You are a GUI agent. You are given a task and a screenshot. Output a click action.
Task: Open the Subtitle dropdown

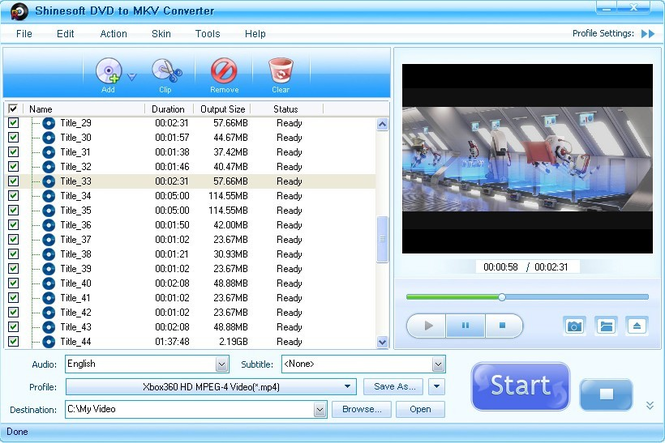point(438,364)
